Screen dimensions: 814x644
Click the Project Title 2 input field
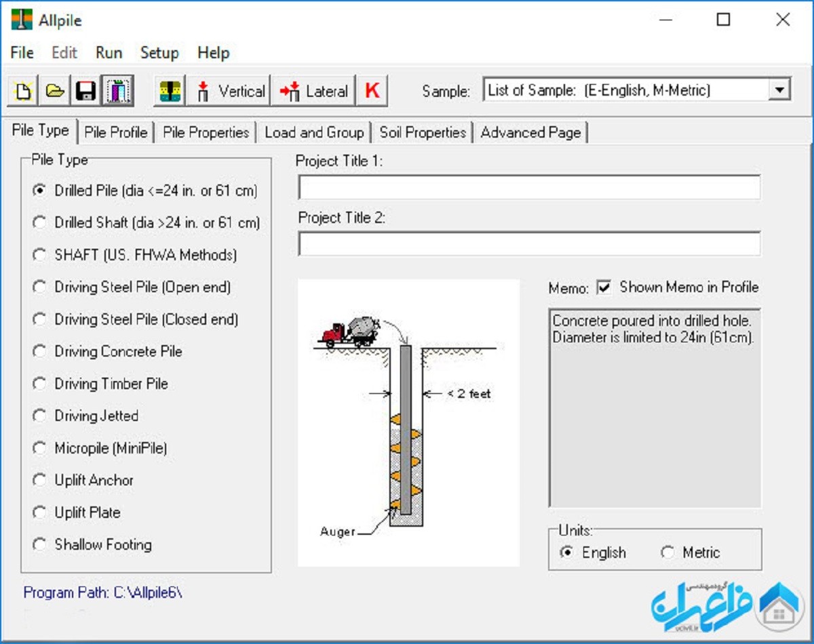tap(529, 244)
